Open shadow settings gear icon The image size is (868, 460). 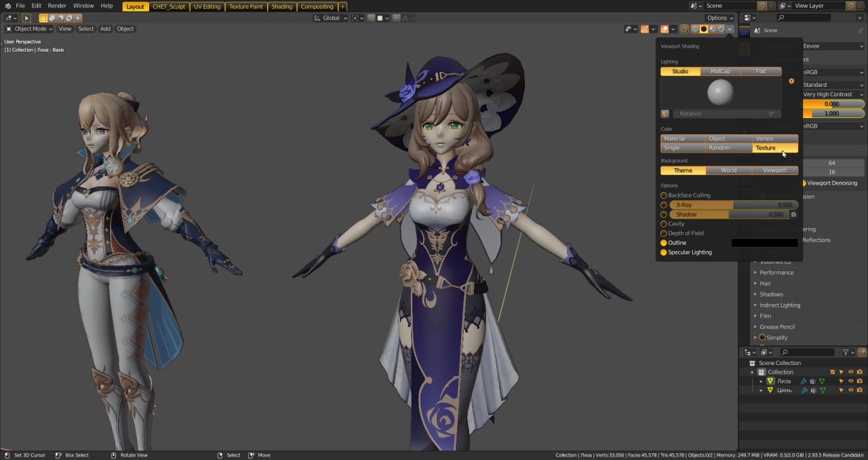[x=794, y=214]
